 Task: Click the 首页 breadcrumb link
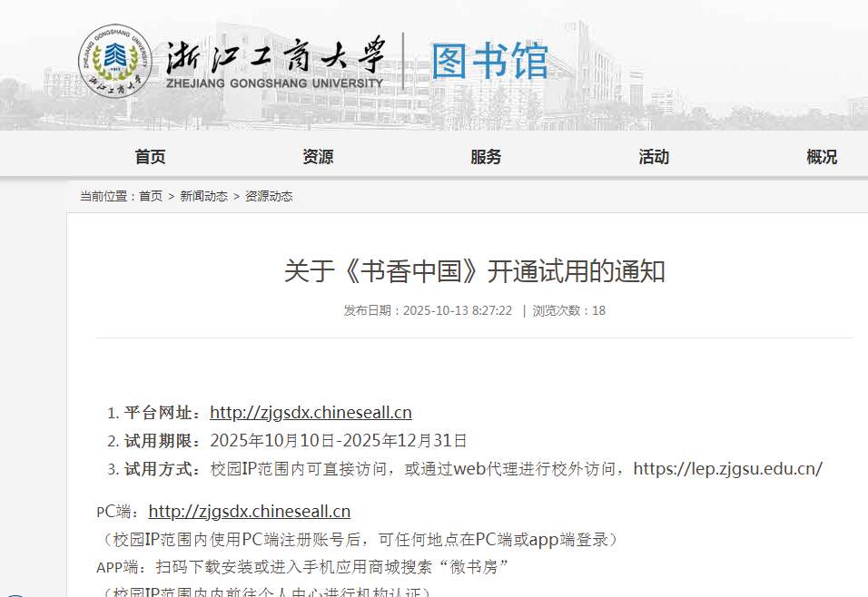(151, 196)
